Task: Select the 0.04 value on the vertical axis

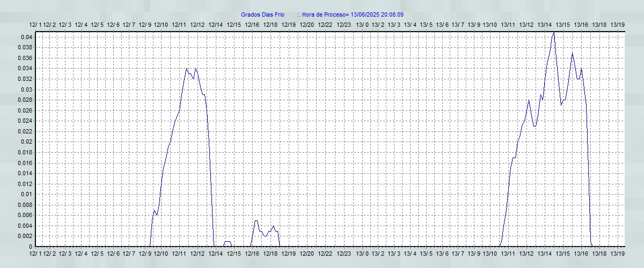Action: 26,37
